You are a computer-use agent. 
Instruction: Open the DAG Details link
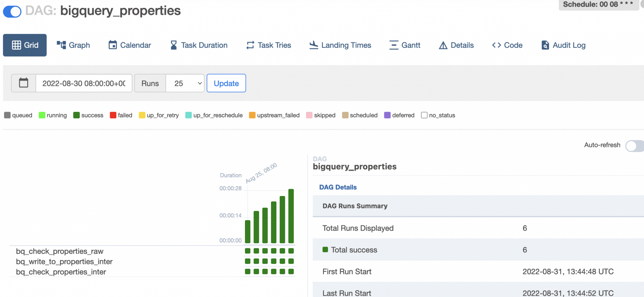pos(338,187)
